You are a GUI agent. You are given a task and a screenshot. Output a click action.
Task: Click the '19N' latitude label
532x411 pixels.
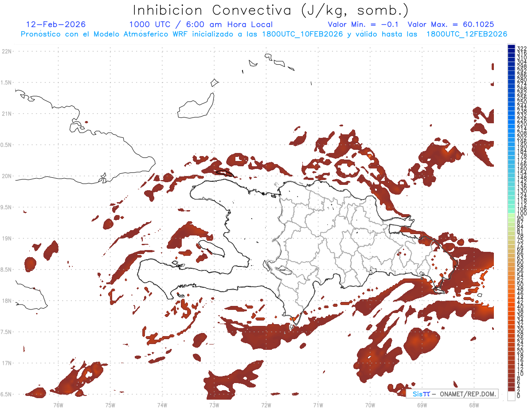pos(7,238)
